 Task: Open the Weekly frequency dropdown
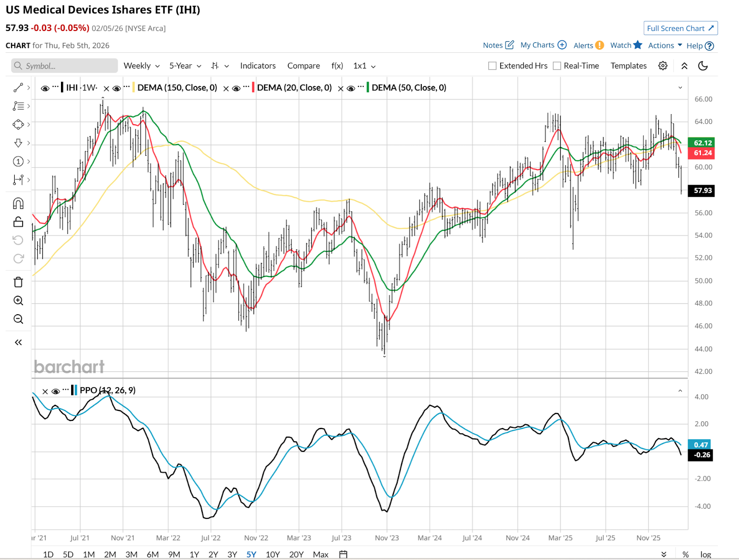coord(141,66)
